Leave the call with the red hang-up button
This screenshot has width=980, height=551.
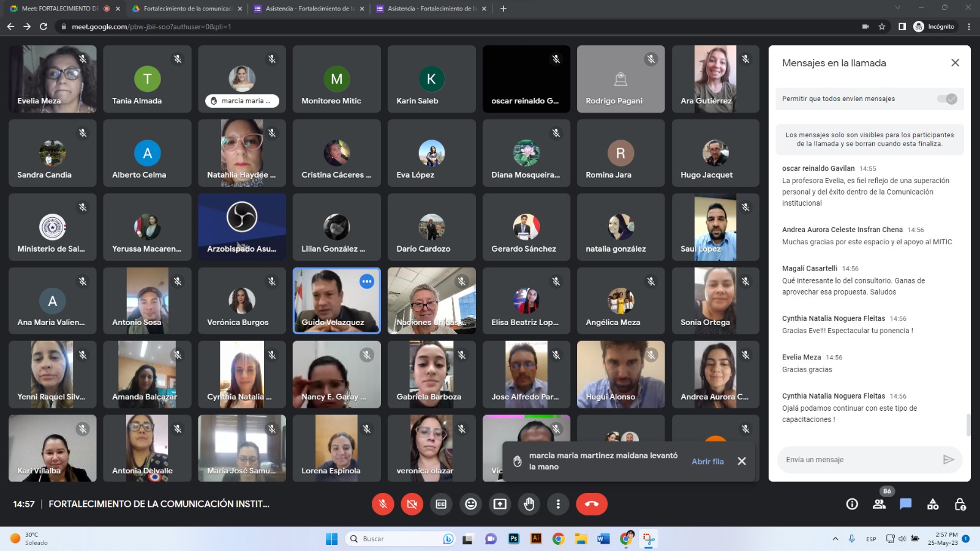pos(592,504)
